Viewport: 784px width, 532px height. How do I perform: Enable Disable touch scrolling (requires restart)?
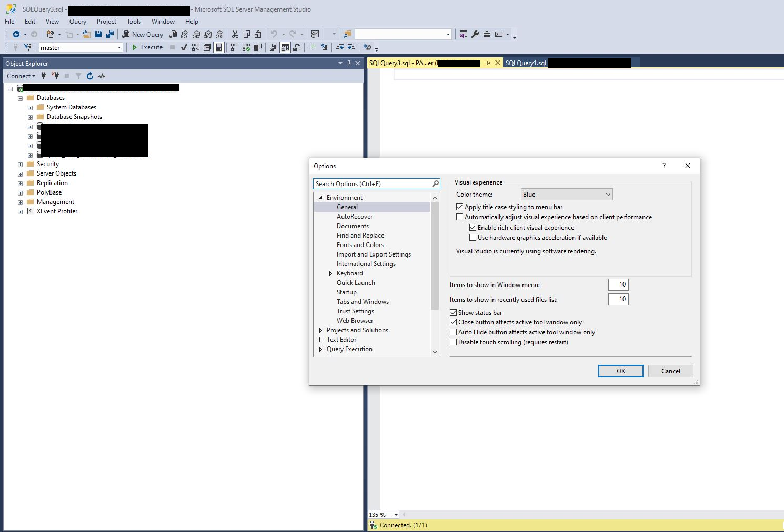pyautogui.click(x=453, y=342)
